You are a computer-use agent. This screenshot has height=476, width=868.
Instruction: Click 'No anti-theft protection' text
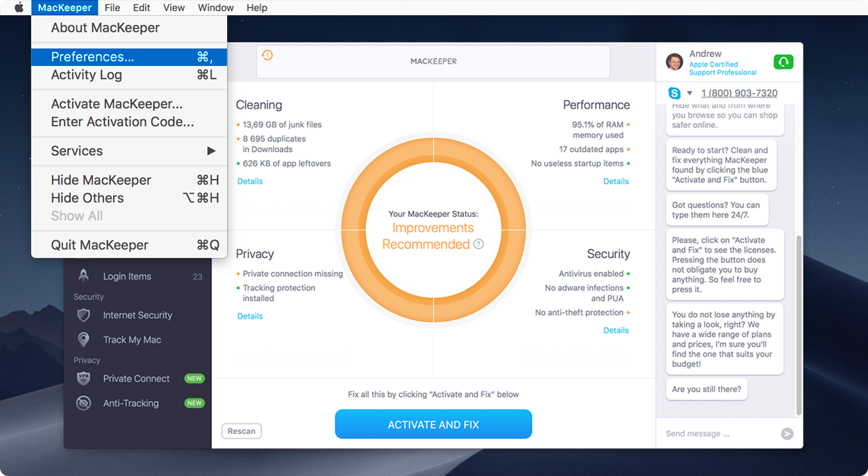click(579, 312)
